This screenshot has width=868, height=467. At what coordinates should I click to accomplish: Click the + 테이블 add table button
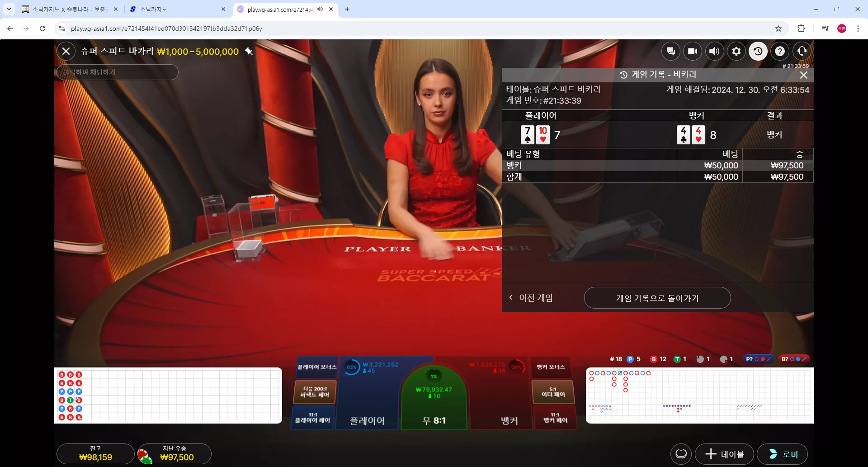tap(725, 454)
